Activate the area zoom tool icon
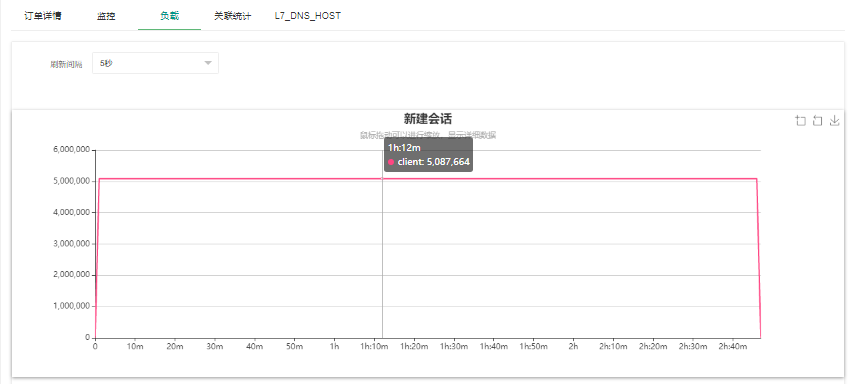This screenshot has width=848, height=384. [x=801, y=121]
